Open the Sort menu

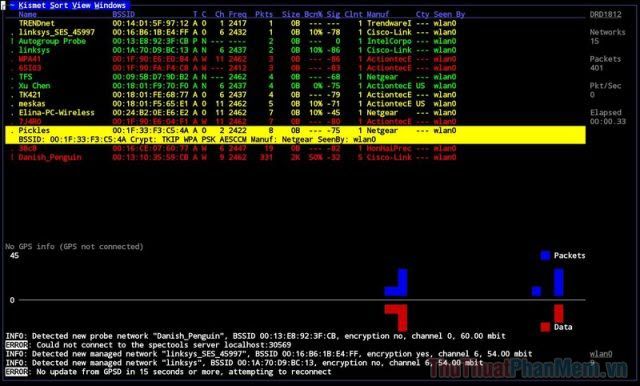[x=59, y=5]
